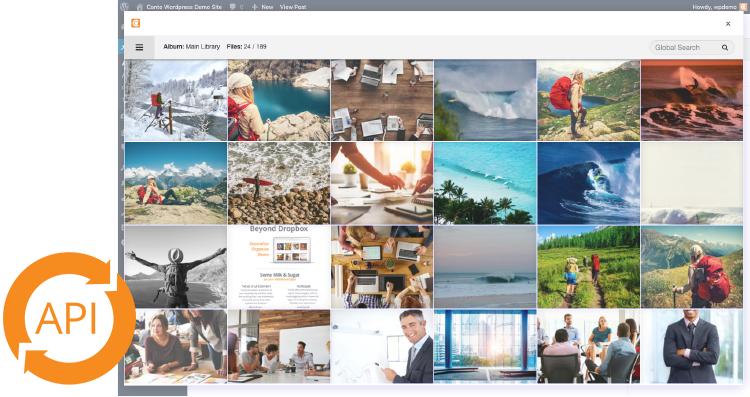Select the glass office window city photo
The height and width of the screenshot is (397, 750).
coord(485,346)
